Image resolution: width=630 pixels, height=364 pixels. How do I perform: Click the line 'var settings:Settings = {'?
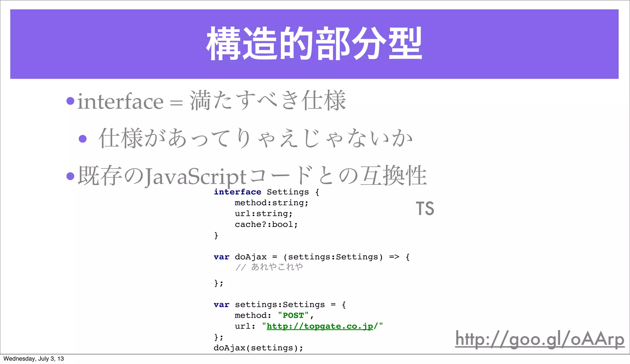[x=280, y=305]
